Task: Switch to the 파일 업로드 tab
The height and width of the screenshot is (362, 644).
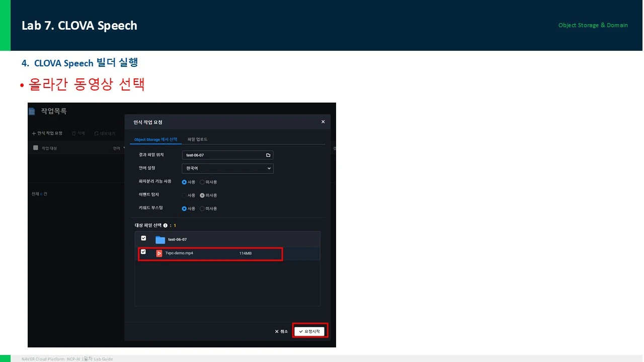Action: tap(198, 139)
